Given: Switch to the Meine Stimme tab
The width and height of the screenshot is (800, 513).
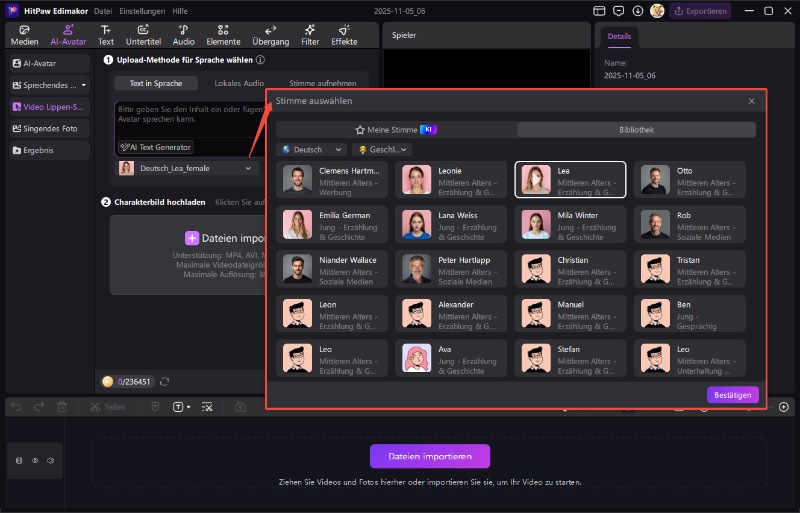Looking at the screenshot, I should click(396, 130).
